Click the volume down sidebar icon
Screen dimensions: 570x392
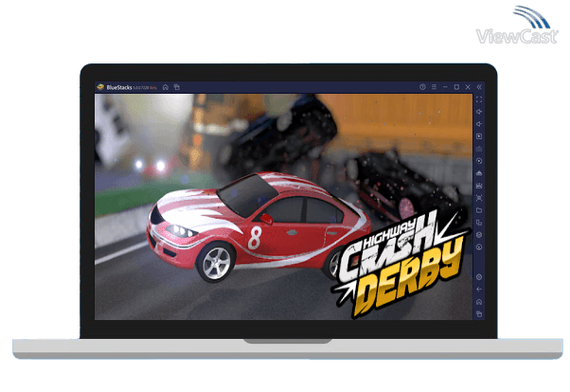[x=479, y=124]
